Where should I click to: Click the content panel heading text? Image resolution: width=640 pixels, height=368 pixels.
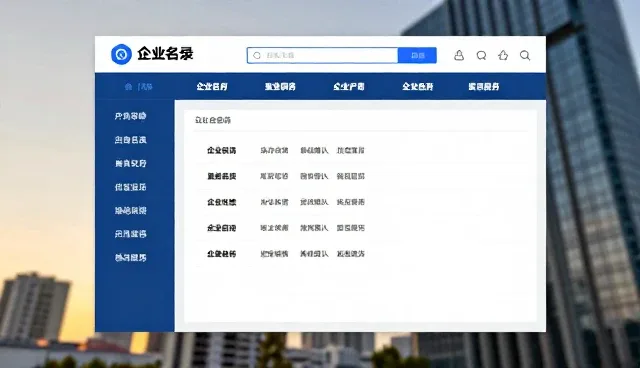pyautogui.click(x=213, y=120)
